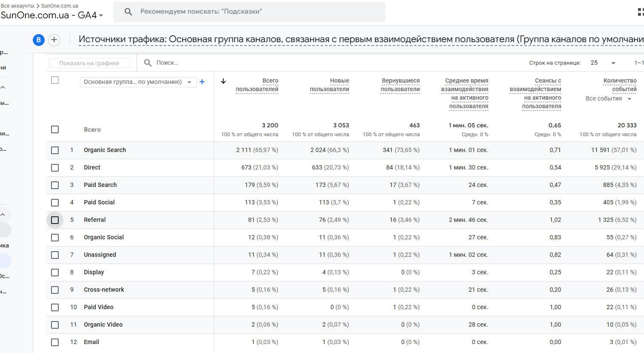644x353 pixels.
Task: Expand the Все события events dropdown
Action: [x=609, y=99]
